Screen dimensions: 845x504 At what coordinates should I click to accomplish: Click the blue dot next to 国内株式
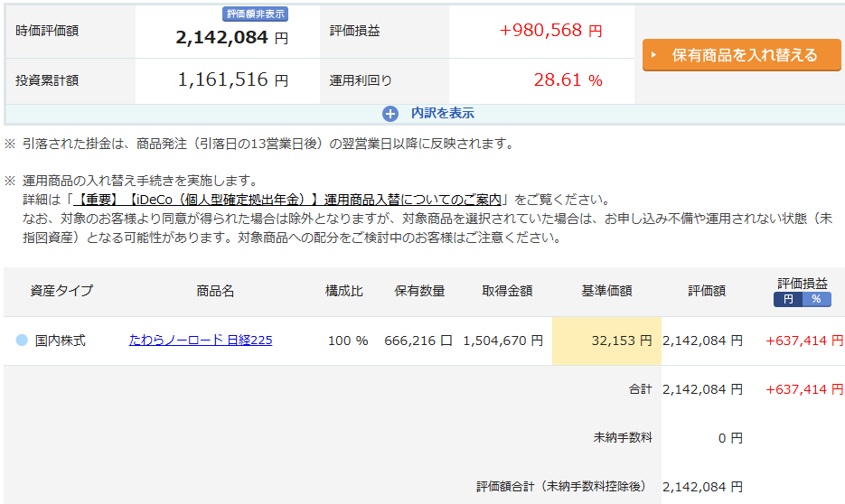22,341
